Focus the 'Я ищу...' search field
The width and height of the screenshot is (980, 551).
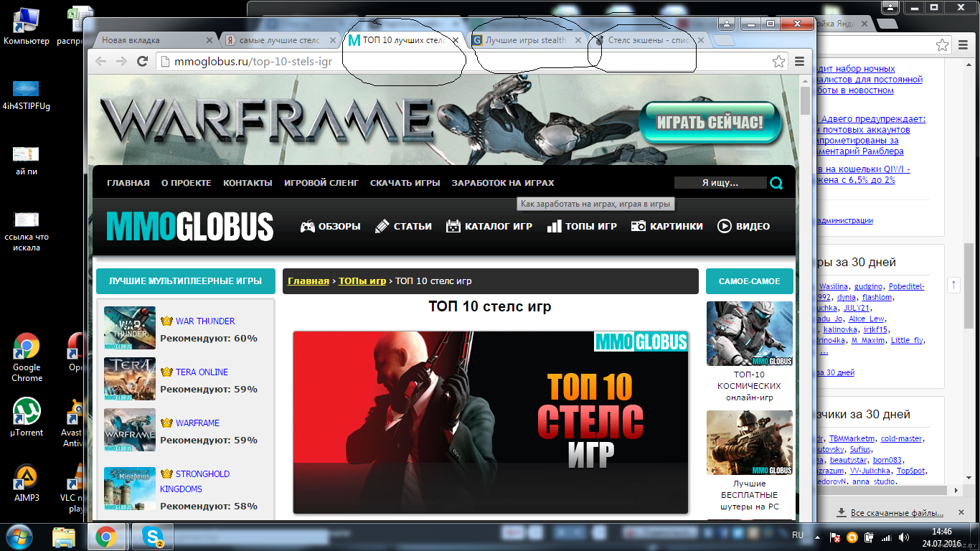coord(720,183)
